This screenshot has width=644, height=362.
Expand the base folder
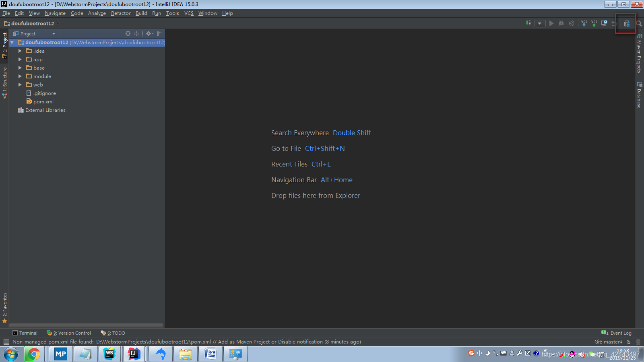click(20, 68)
